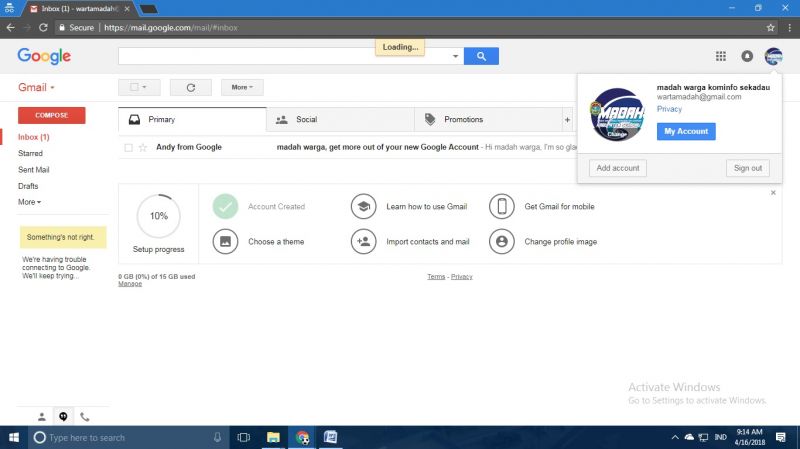Viewport: 800px width, 449px height.
Task: Click the account avatar in header
Action: point(773,56)
